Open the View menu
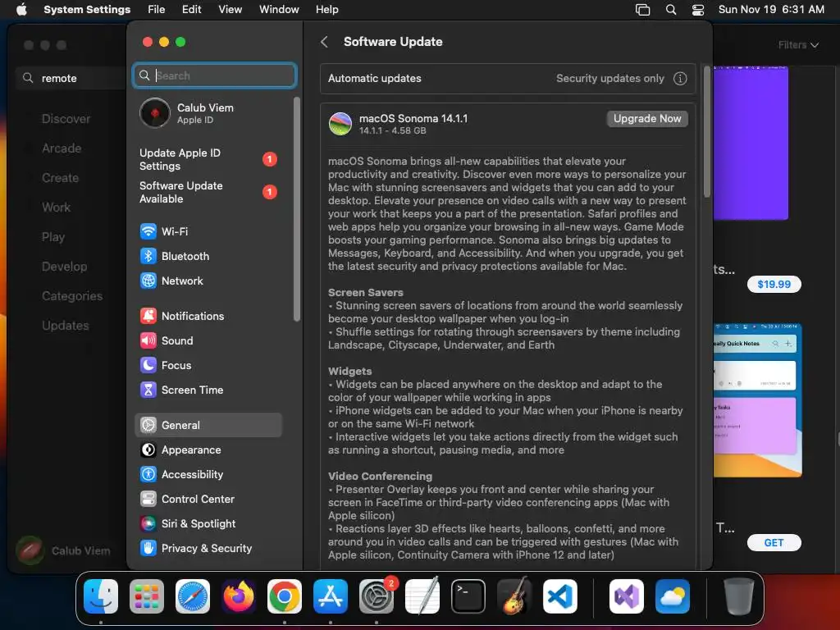This screenshot has width=840, height=630. click(230, 10)
